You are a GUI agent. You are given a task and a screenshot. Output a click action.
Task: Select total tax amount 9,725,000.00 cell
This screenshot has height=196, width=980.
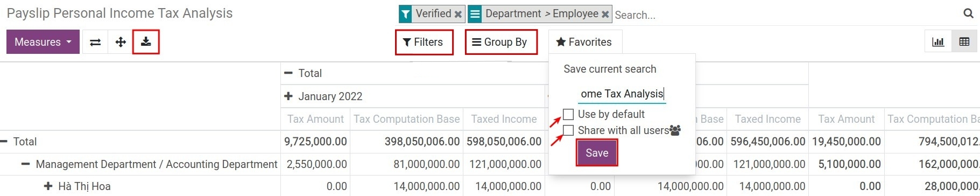click(315, 142)
